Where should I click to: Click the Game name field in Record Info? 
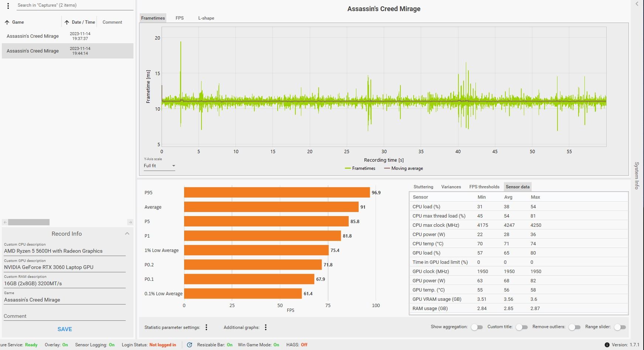click(65, 300)
